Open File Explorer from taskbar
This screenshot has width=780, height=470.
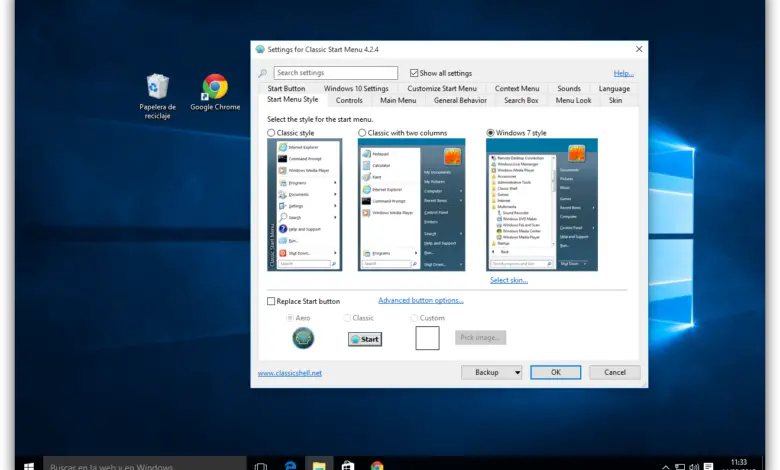pos(319,465)
